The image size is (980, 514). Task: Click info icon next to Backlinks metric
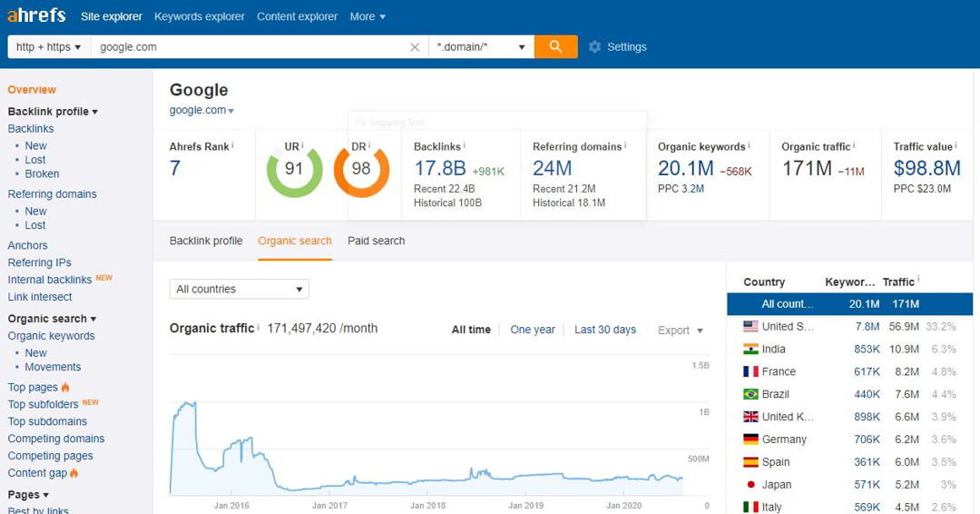point(464,145)
